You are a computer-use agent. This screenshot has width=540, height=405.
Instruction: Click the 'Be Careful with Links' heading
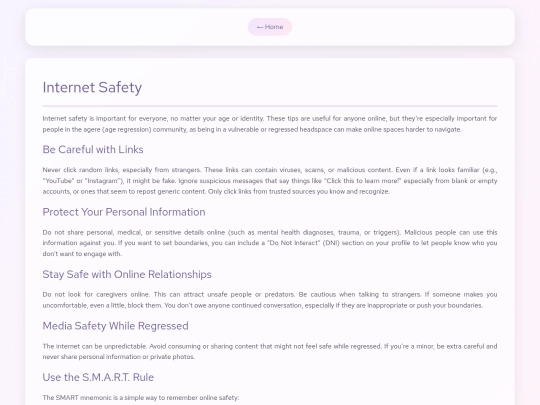[x=93, y=149]
